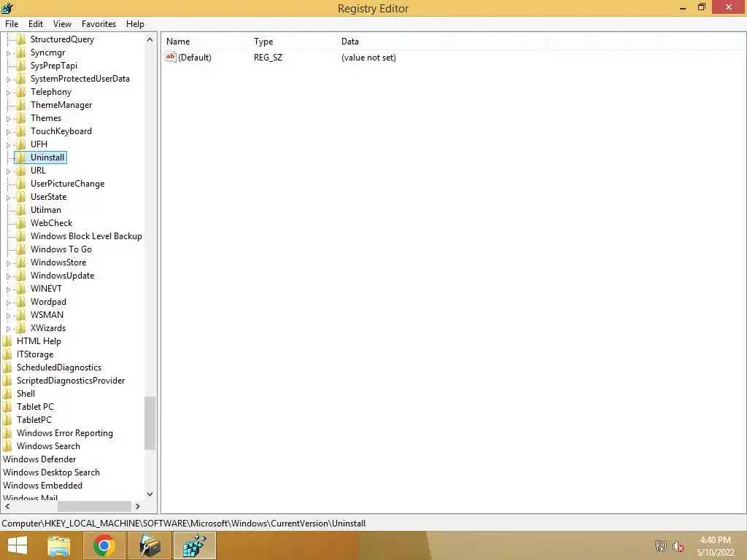
Task: Click the ThemeManager folder icon
Action: tap(21, 105)
